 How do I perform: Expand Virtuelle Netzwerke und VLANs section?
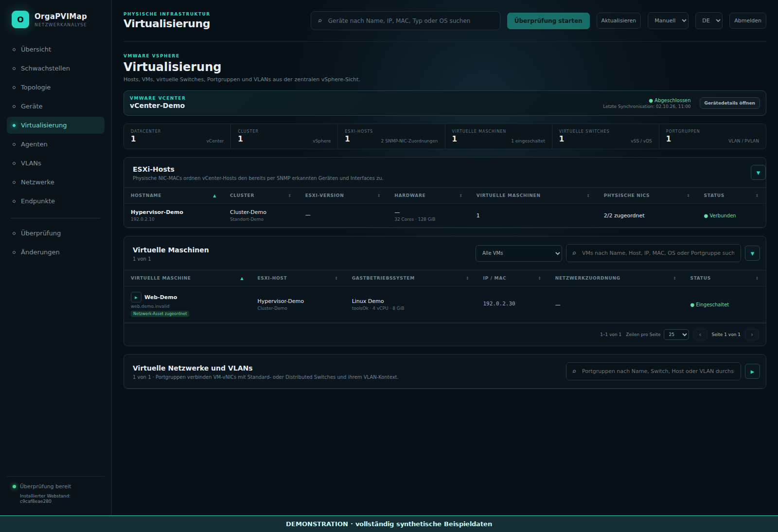752,372
